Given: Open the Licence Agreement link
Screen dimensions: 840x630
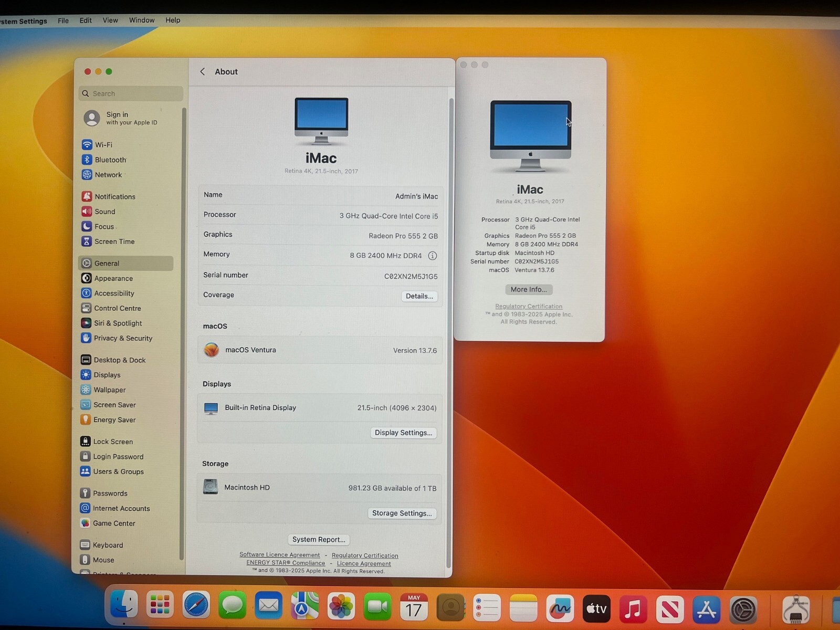Looking at the screenshot, I should coord(364,563).
